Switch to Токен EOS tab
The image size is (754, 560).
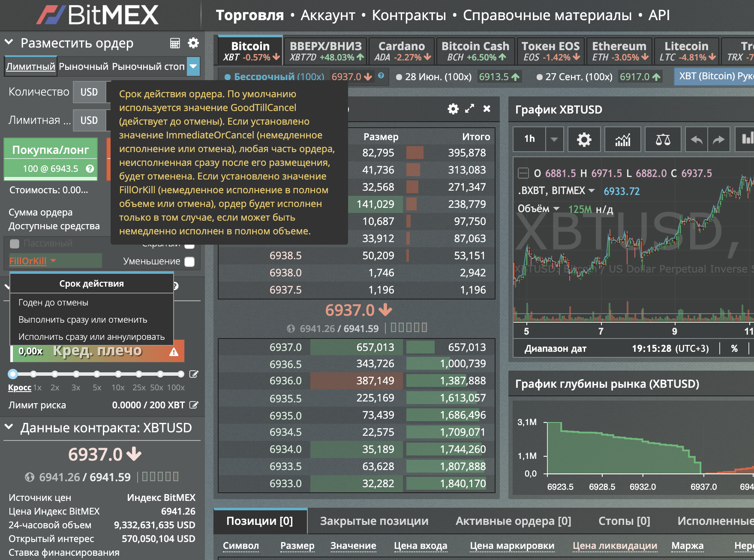(550, 51)
